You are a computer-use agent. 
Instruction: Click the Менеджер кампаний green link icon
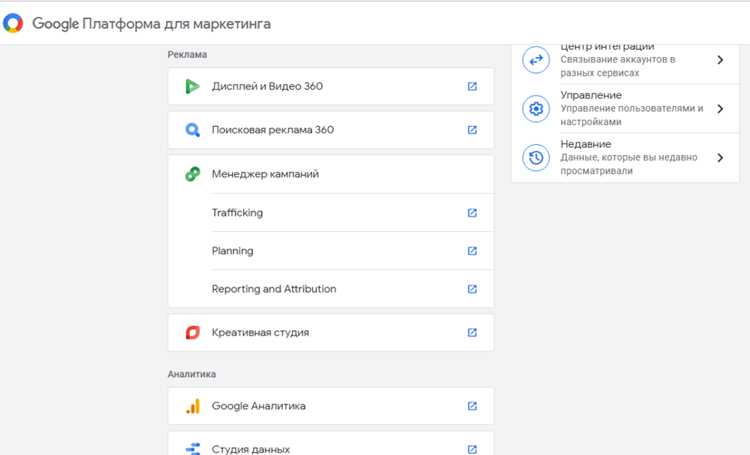192,174
